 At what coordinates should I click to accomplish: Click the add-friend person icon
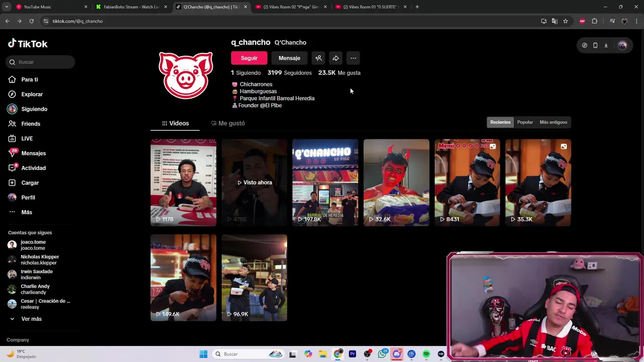pos(318,58)
